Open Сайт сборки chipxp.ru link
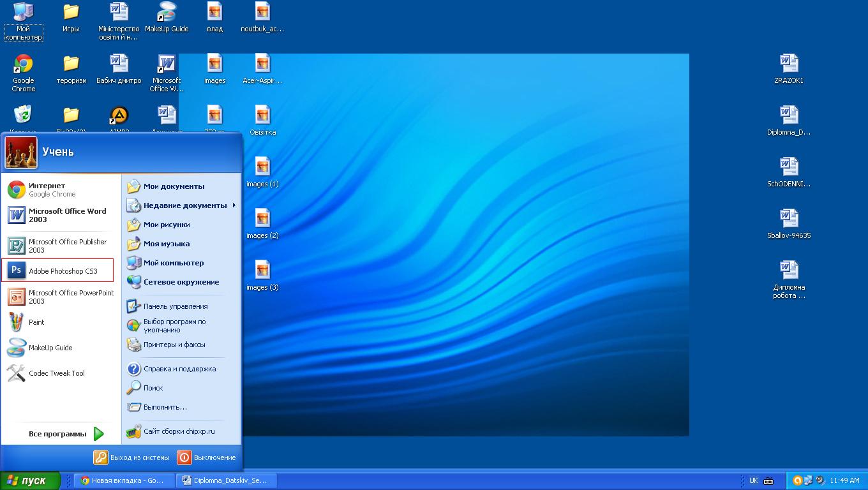This screenshot has width=868, height=490. click(x=181, y=431)
